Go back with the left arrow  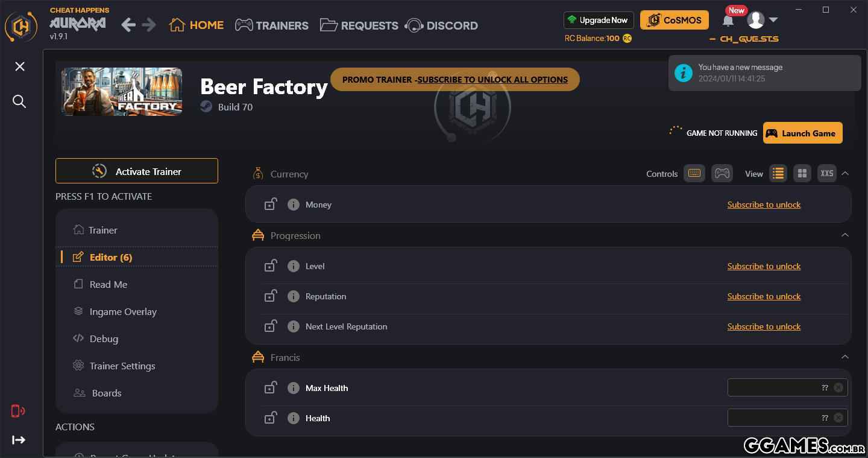[x=128, y=25]
